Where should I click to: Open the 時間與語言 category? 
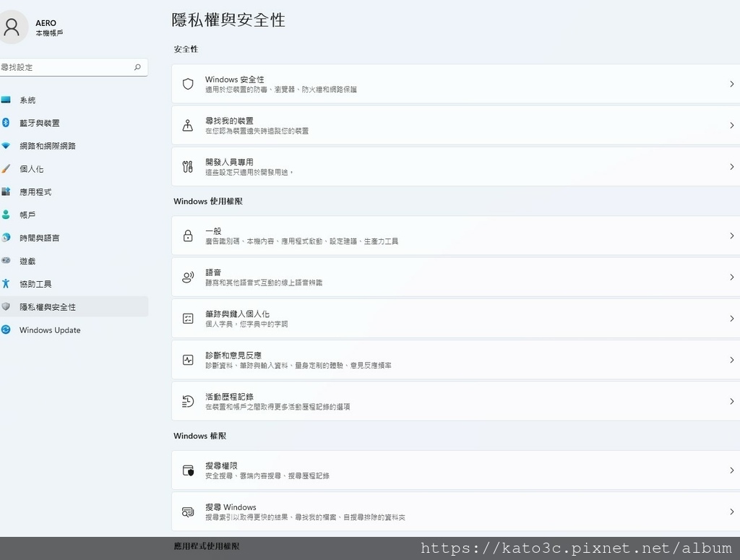[x=73, y=238]
